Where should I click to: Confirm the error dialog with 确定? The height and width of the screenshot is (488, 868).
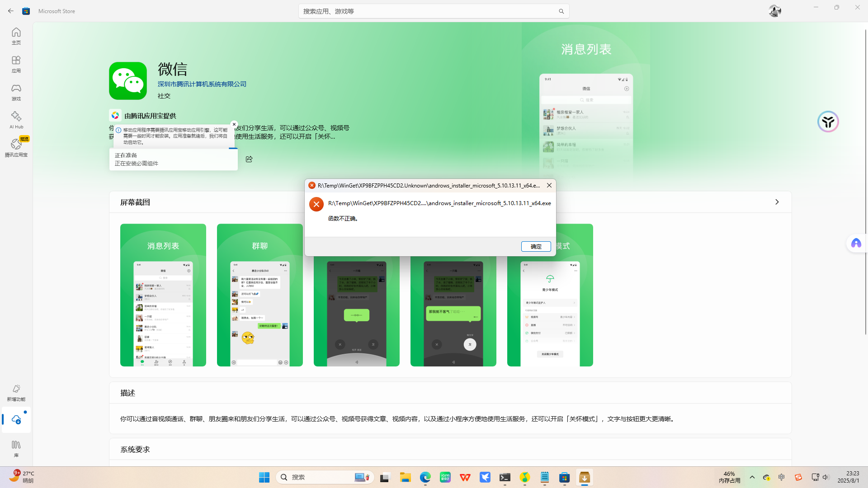pos(536,246)
